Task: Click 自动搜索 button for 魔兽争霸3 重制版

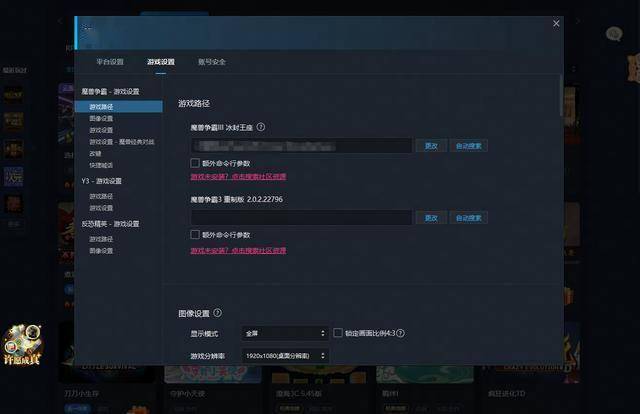Action: [469, 218]
